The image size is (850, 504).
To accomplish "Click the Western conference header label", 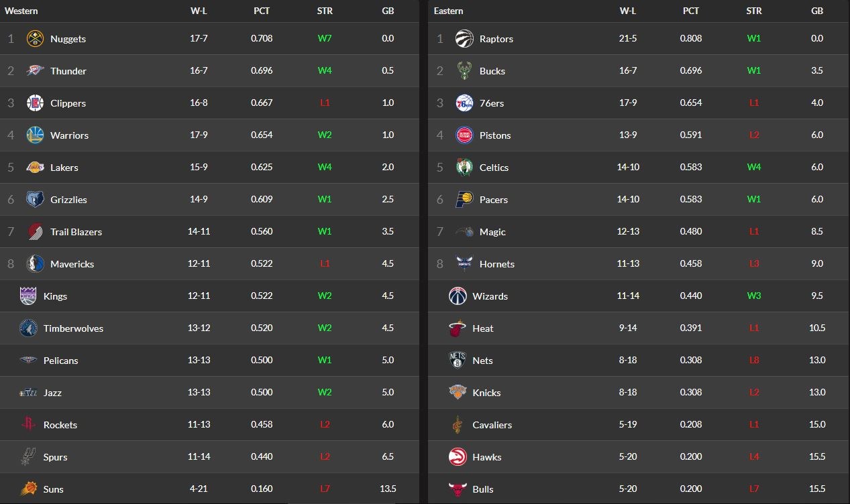I will [21, 11].
